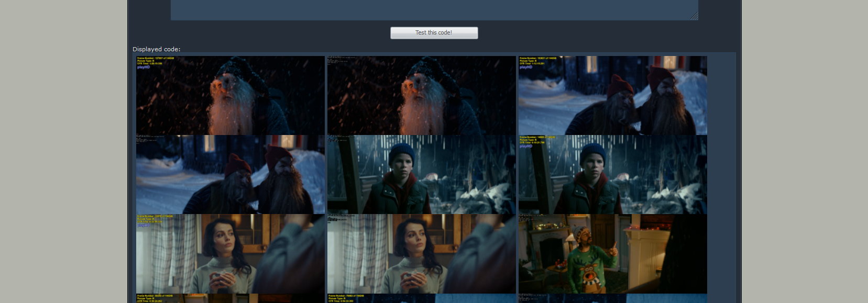Focus the code text area above the button

pos(434,9)
